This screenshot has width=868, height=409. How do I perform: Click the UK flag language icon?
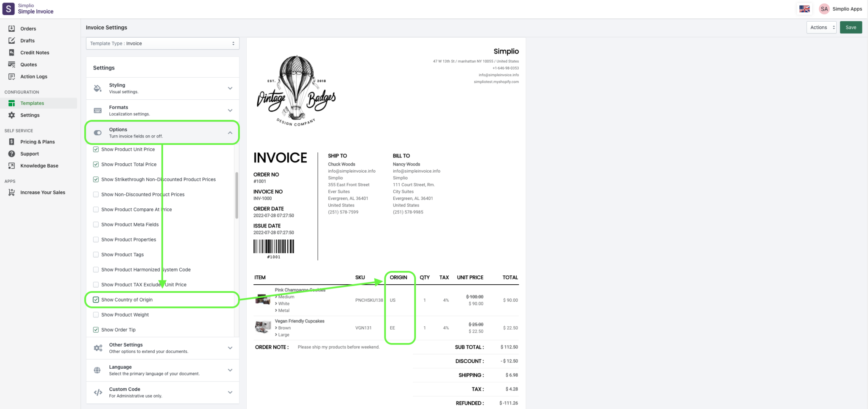coord(804,8)
